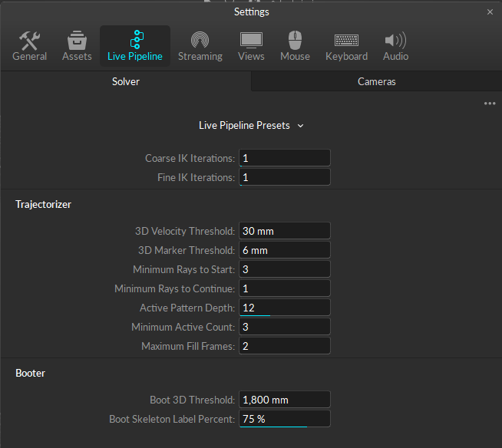This screenshot has width=502, height=448.
Task: Click the Fine IK Iterations field
Action: pos(284,177)
